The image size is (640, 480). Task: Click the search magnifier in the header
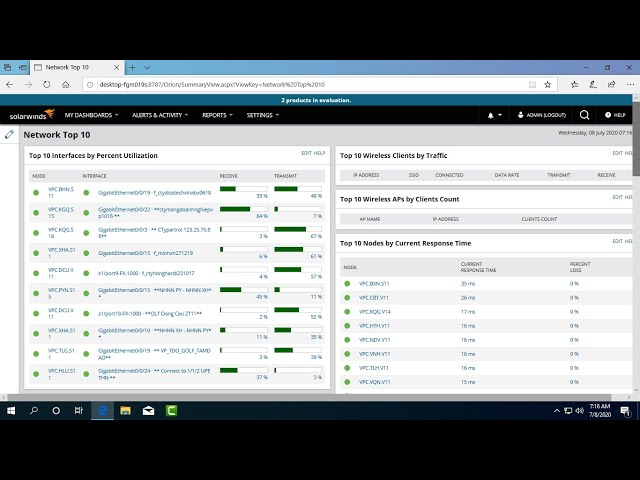click(584, 115)
